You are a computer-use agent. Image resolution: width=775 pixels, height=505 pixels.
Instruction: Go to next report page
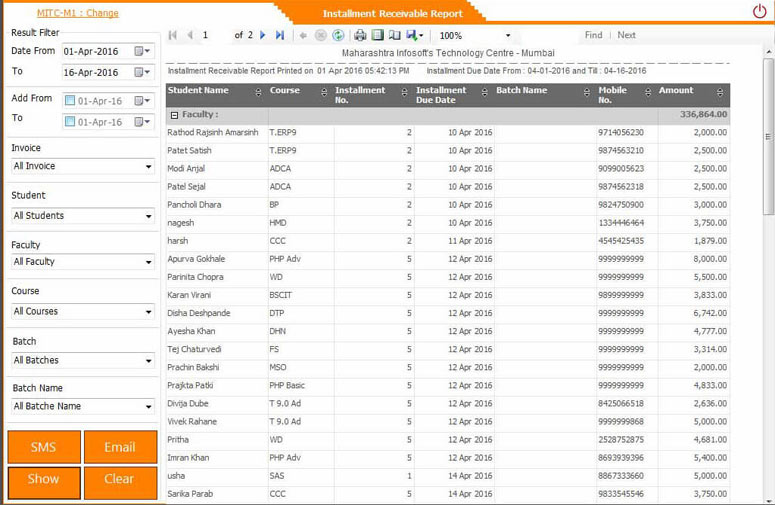coord(263,35)
